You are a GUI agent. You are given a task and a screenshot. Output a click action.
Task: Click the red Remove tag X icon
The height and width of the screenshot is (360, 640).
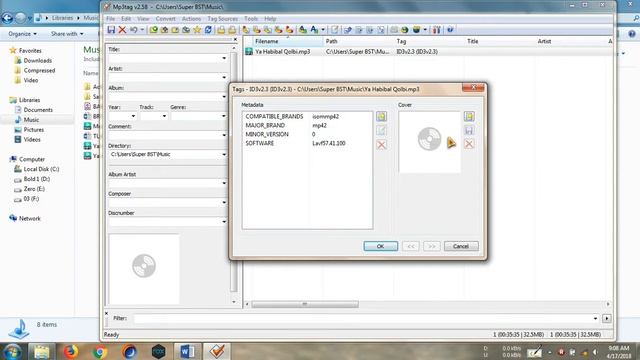click(122, 30)
